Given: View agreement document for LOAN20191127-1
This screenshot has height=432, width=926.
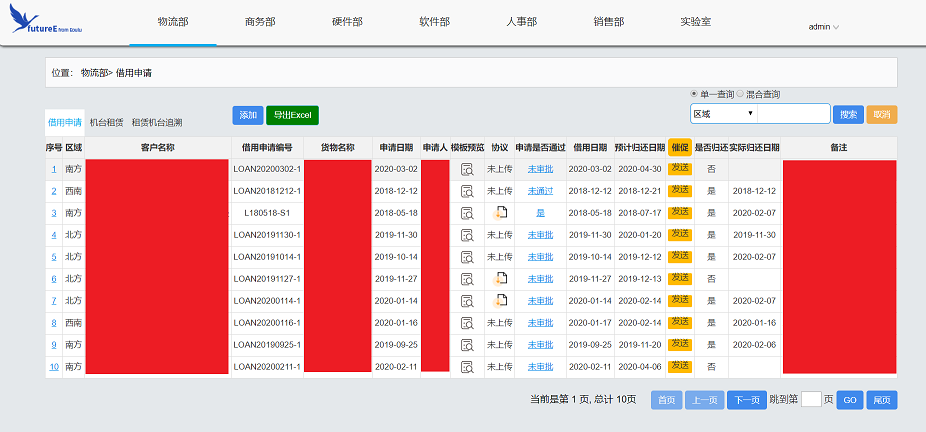Looking at the screenshot, I should click(x=501, y=278).
